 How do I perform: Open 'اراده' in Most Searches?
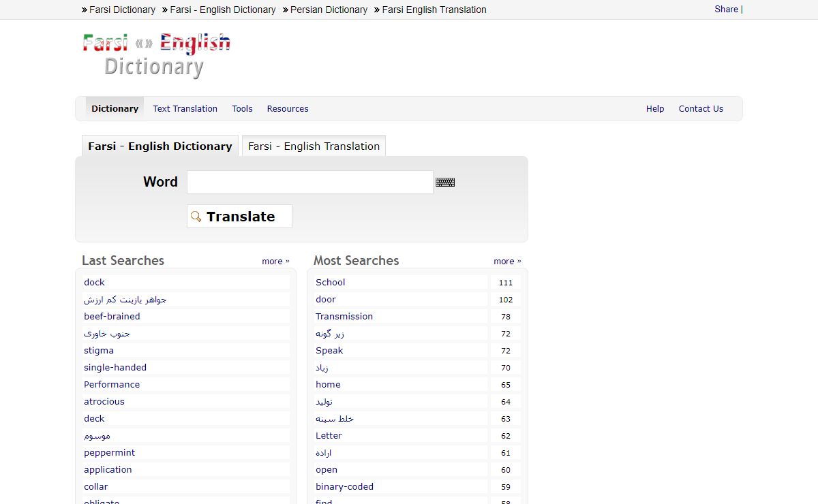point(324,452)
